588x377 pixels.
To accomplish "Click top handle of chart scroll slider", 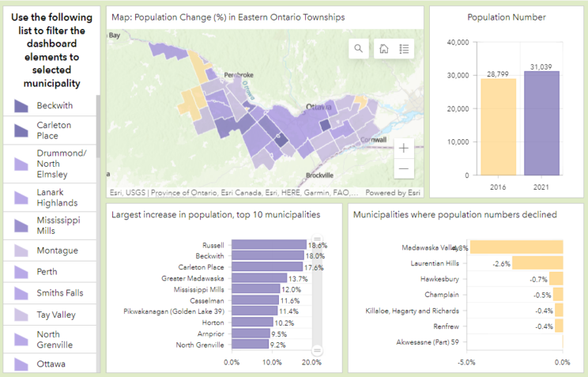I will tap(317, 239).
